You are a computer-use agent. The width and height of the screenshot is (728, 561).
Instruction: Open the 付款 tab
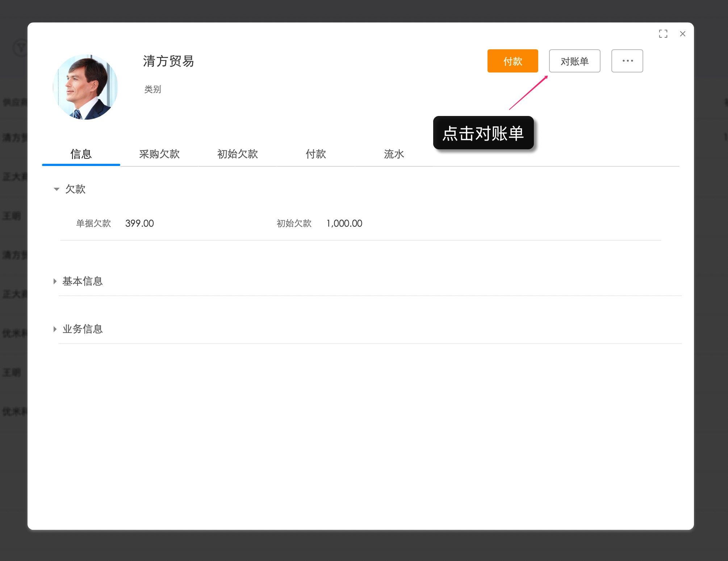pyautogui.click(x=315, y=154)
